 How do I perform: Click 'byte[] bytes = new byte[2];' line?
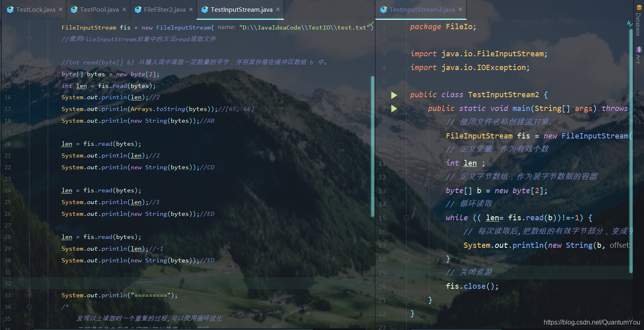[110, 74]
